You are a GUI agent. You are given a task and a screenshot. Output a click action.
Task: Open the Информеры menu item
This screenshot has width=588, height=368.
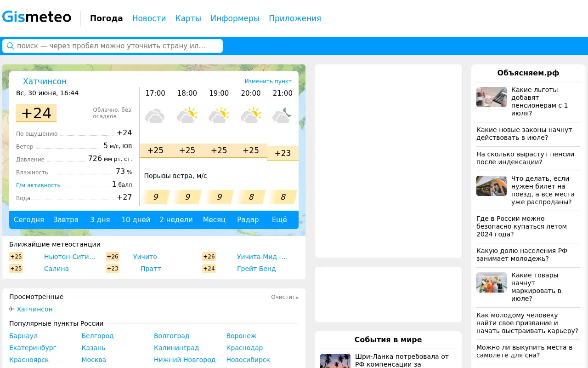coord(235,18)
